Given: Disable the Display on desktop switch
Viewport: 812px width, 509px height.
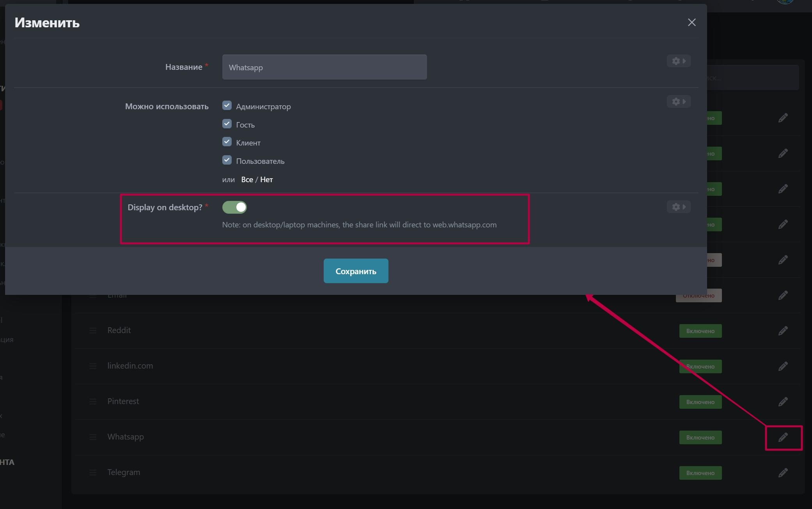Looking at the screenshot, I should pos(234,207).
